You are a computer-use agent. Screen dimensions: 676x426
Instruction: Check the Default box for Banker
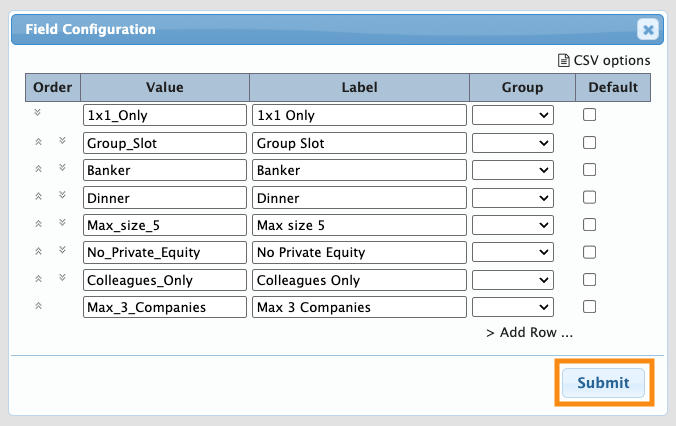click(x=589, y=170)
